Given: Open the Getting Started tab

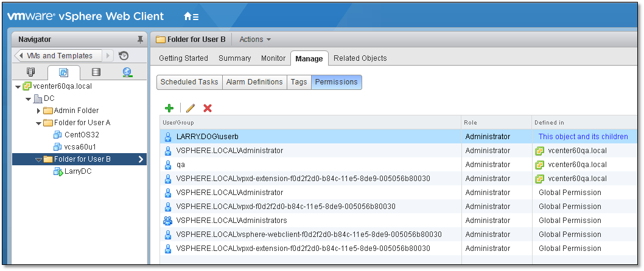Looking at the screenshot, I should [x=184, y=58].
